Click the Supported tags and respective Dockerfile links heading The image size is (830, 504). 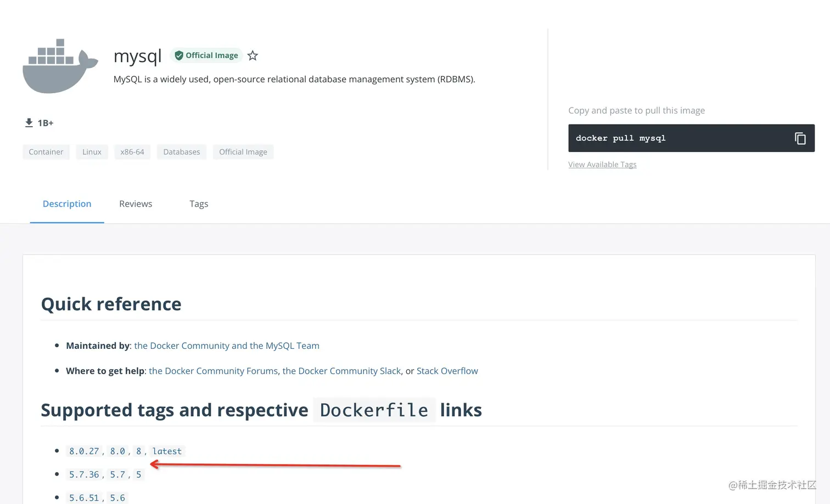click(261, 410)
